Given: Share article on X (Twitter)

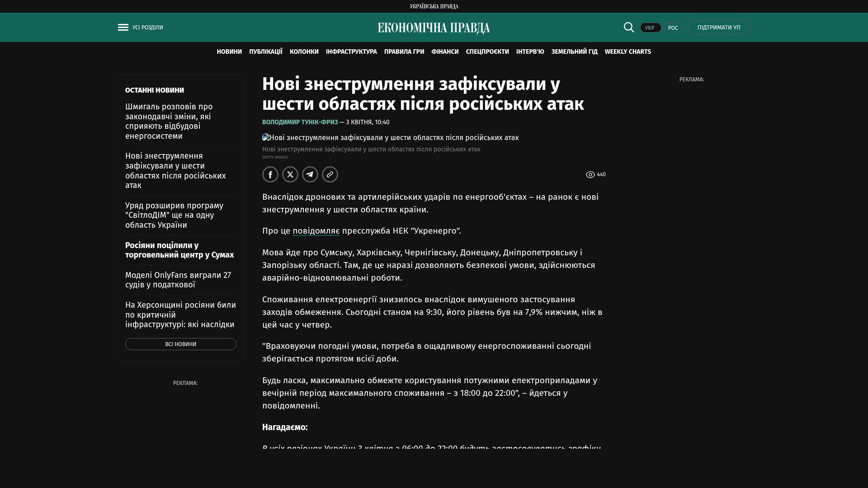Looking at the screenshot, I should 290,174.
